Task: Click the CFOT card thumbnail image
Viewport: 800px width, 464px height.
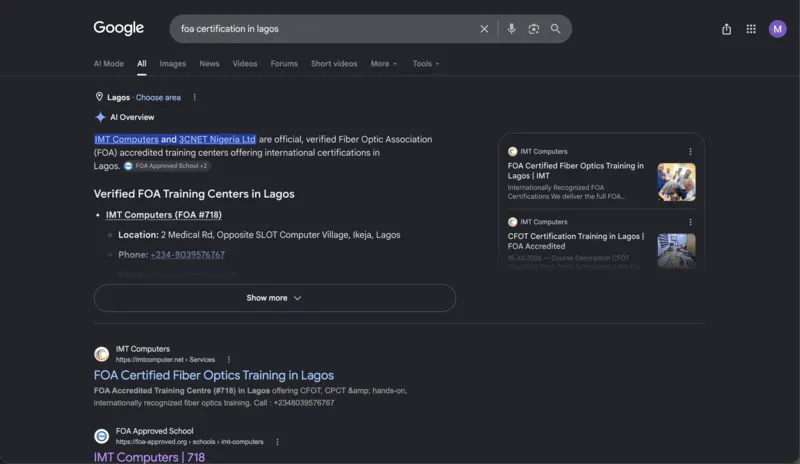Action: click(x=677, y=251)
